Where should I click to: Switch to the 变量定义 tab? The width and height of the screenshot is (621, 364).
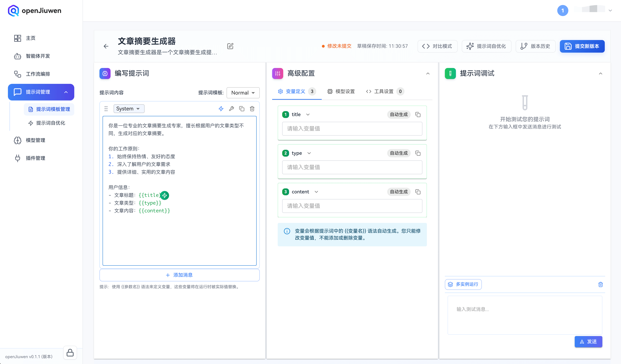click(297, 92)
